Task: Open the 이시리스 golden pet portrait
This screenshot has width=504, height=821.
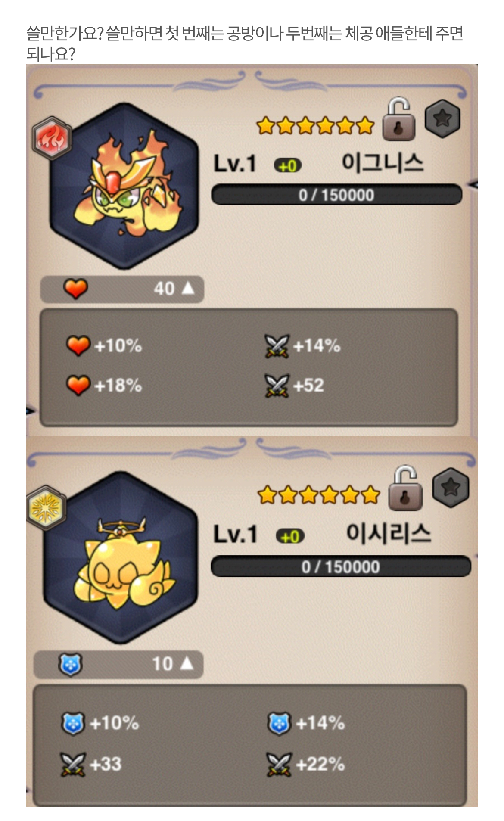Action: pos(121,558)
